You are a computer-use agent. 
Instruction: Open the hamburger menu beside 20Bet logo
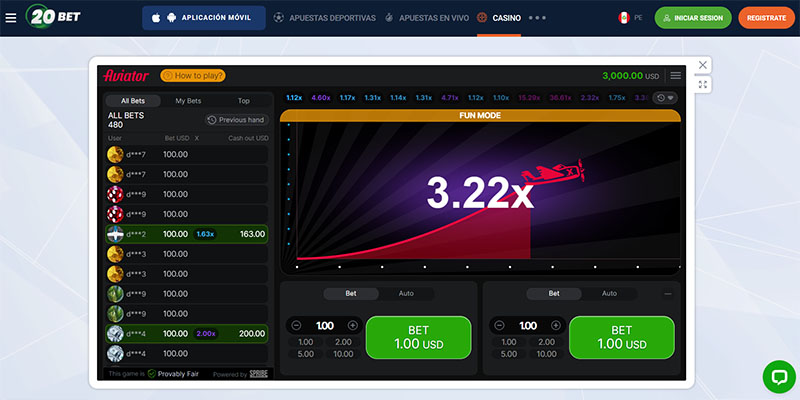(11, 18)
